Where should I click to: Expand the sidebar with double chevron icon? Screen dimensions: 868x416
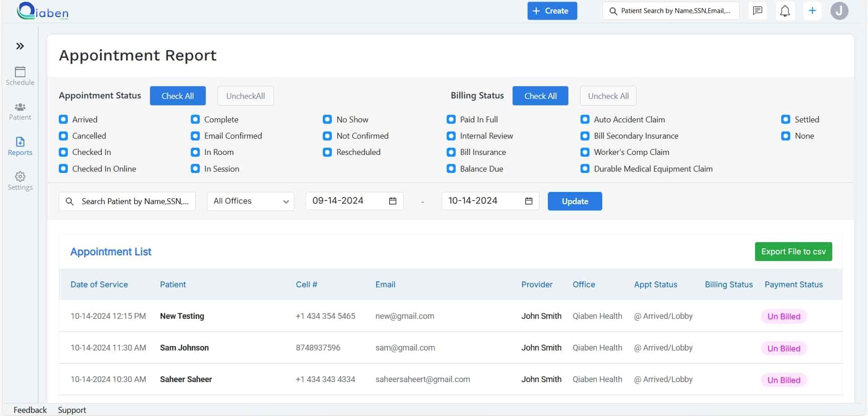[x=20, y=46]
